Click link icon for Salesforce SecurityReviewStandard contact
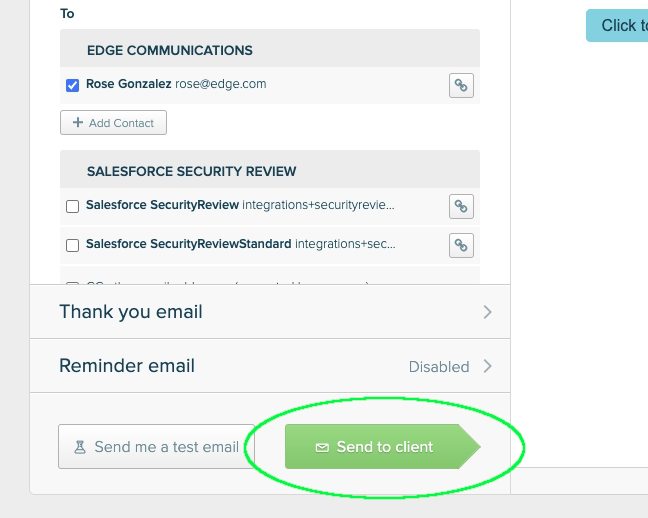Screen dimensions: 648x518 [x=461, y=244]
